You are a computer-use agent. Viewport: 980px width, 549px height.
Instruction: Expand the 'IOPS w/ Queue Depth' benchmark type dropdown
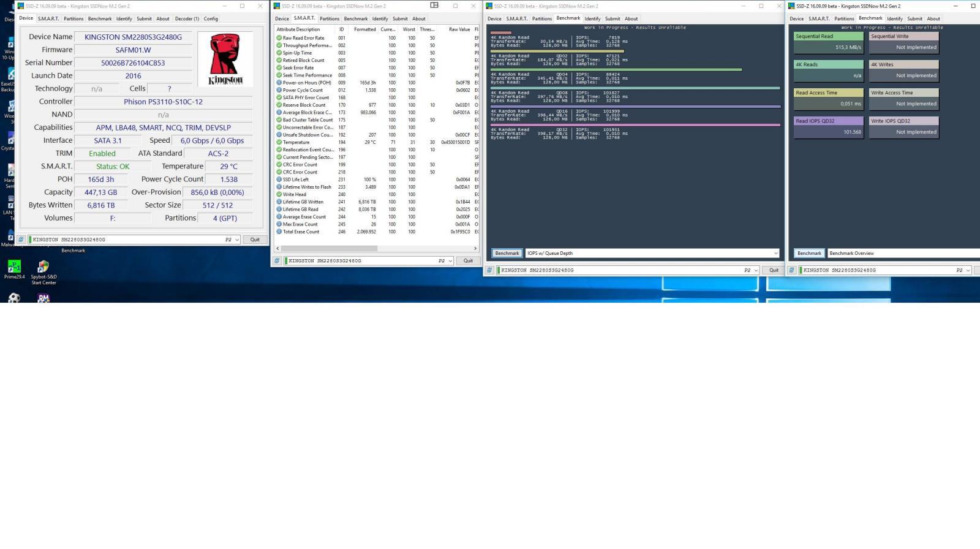click(x=652, y=253)
